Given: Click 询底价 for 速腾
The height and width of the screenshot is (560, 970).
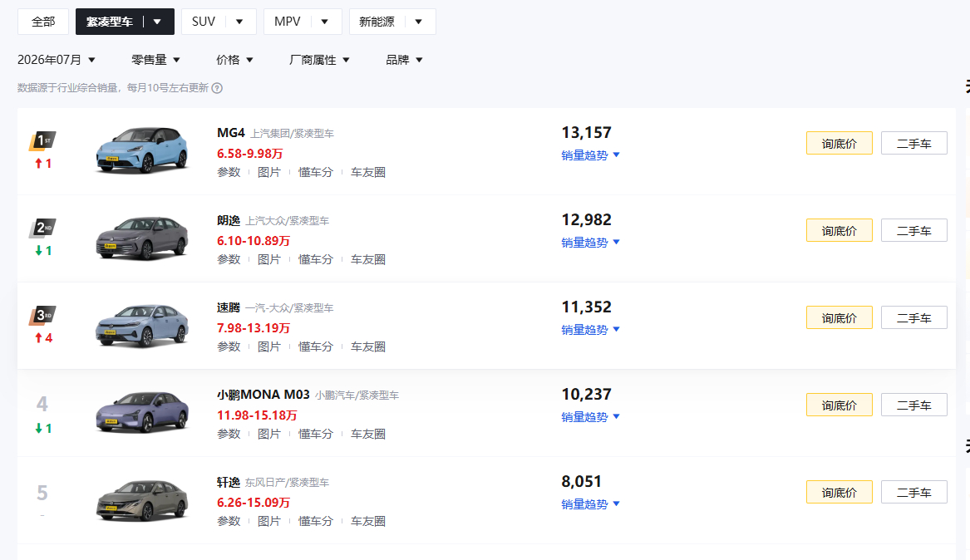Looking at the screenshot, I should pos(839,317).
